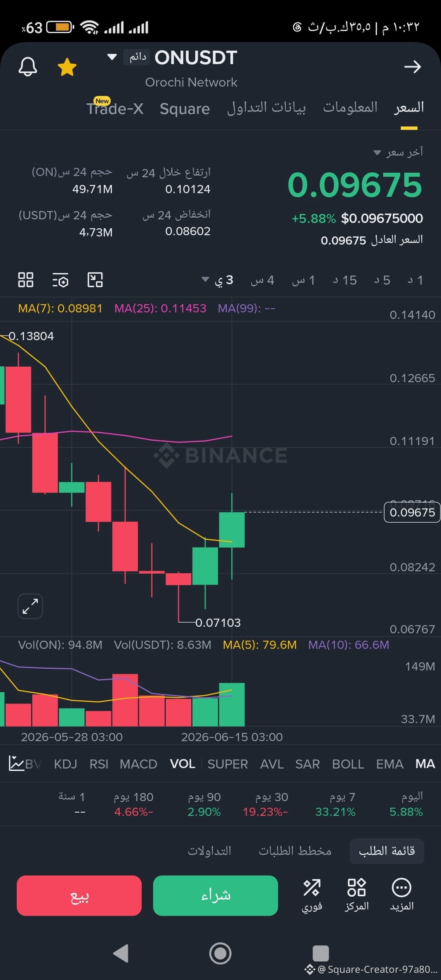441x980 pixels.
Task: Select the 15 د timeframe
Action: [344, 280]
